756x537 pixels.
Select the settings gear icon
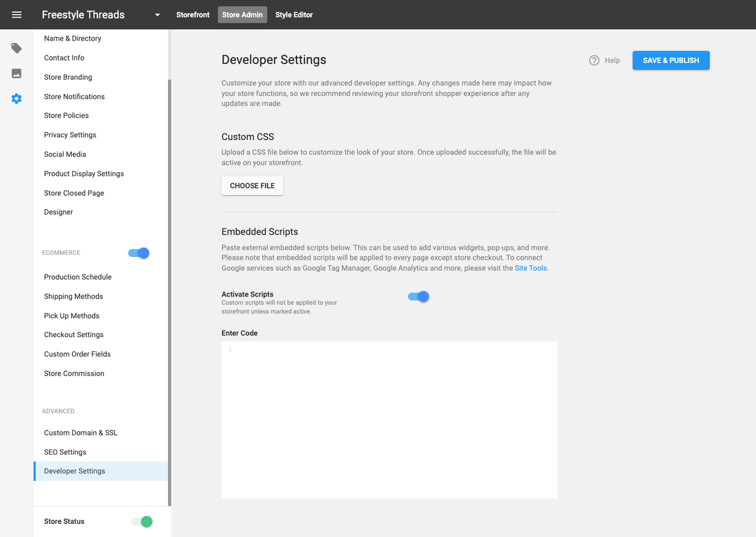tap(16, 99)
